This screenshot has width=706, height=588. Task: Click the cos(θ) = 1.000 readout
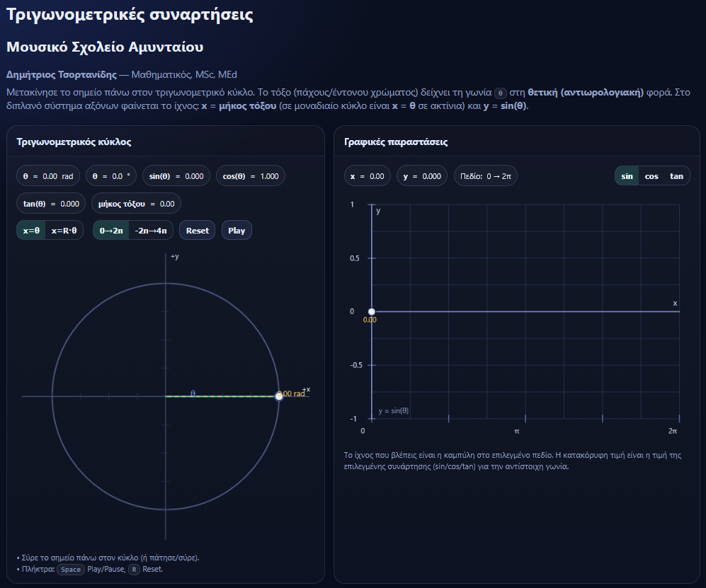pos(251,176)
